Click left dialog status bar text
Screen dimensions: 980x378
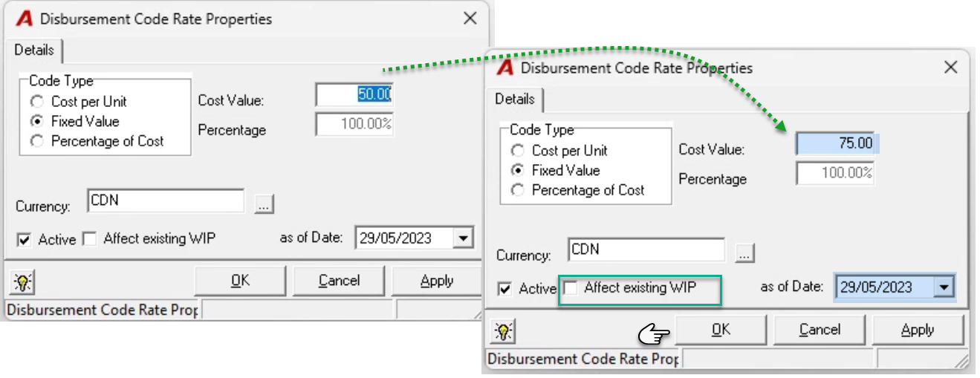point(102,310)
